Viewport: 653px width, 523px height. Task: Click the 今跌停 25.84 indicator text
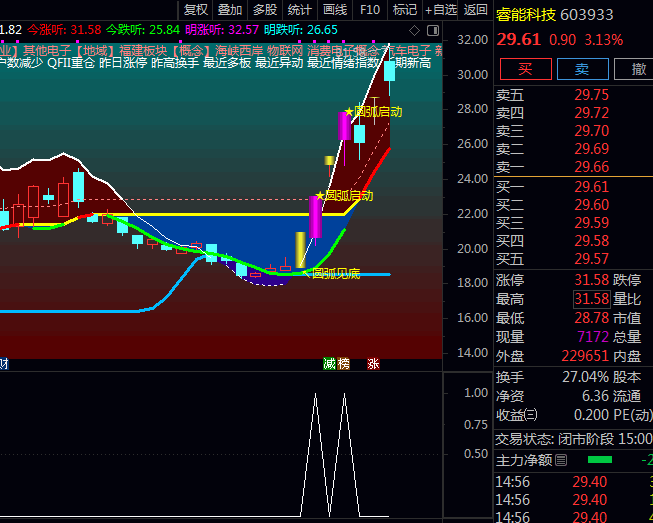click(x=143, y=30)
